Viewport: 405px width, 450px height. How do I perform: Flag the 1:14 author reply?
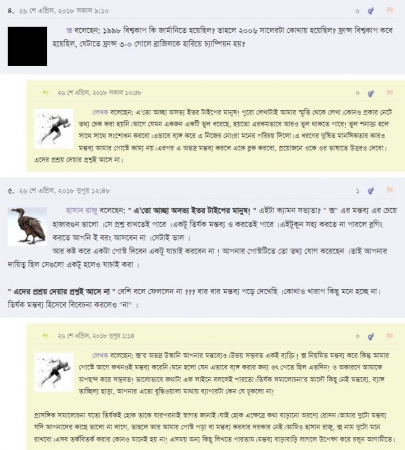(x=389, y=336)
